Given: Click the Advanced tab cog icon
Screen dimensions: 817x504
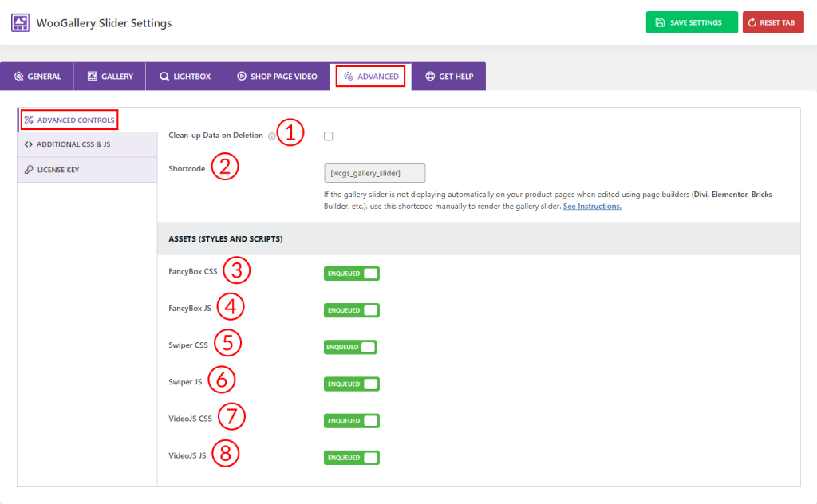Looking at the screenshot, I should pyautogui.click(x=349, y=76).
